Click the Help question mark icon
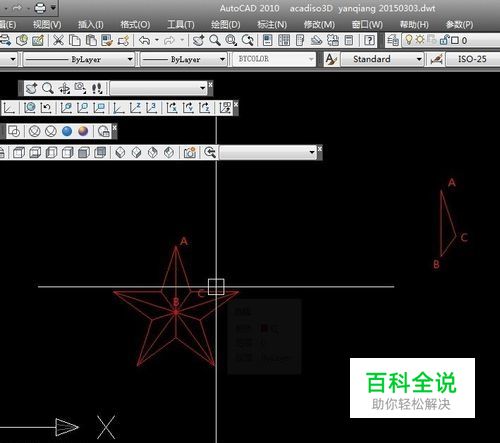The image size is (500, 443). tap(369, 41)
